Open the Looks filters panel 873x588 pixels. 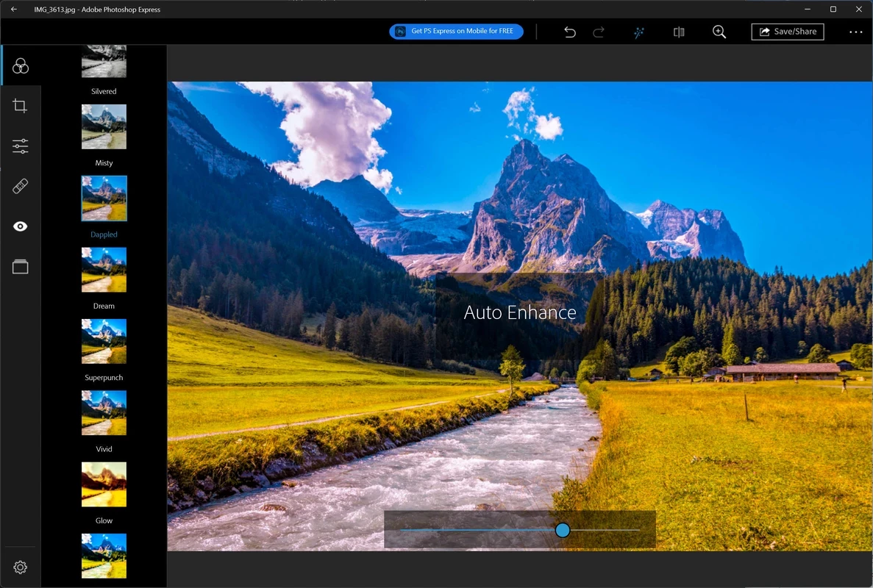pyautogui.click(x=21, y=66)
